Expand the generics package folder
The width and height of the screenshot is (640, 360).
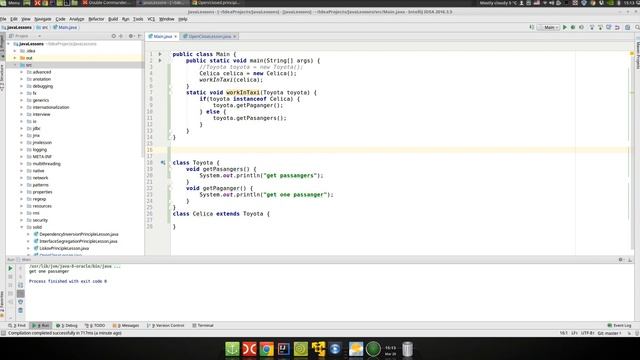click(22, 100)
